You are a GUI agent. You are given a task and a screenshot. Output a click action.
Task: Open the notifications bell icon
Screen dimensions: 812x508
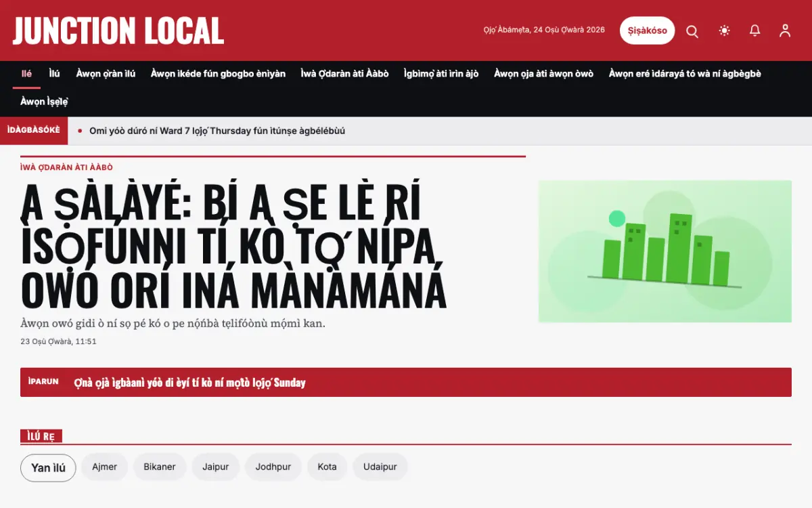point(754,30)
